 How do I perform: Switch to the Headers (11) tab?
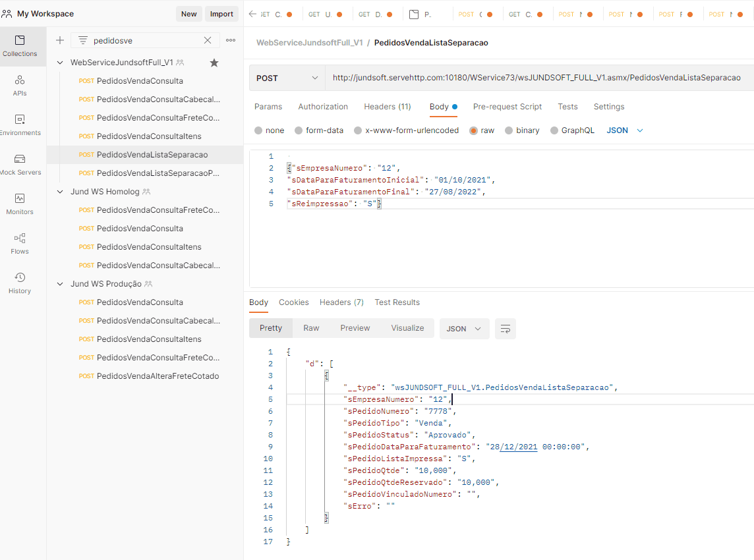coord(387,107)
